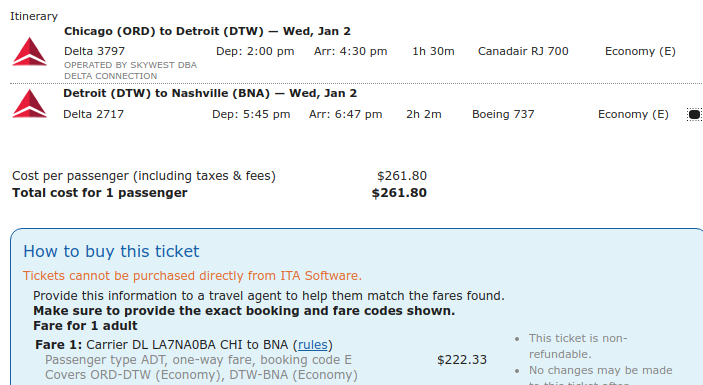Click the Delta logo beside flight 3797

[x=29, y=52]
